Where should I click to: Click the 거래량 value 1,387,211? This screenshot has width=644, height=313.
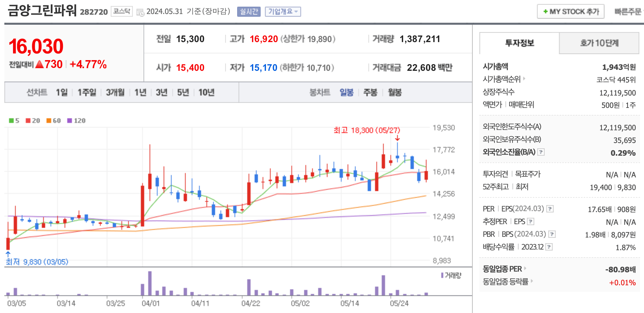point(420,39)
